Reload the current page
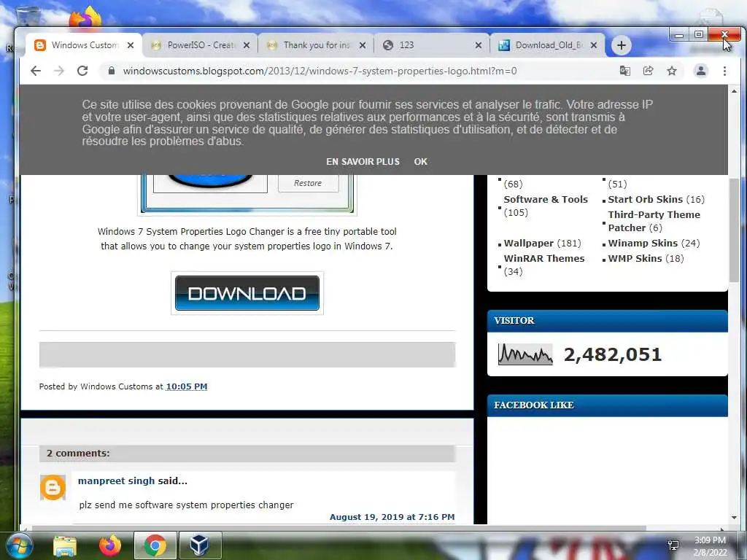Screen dimensions: 747x560 coord(82,71)
